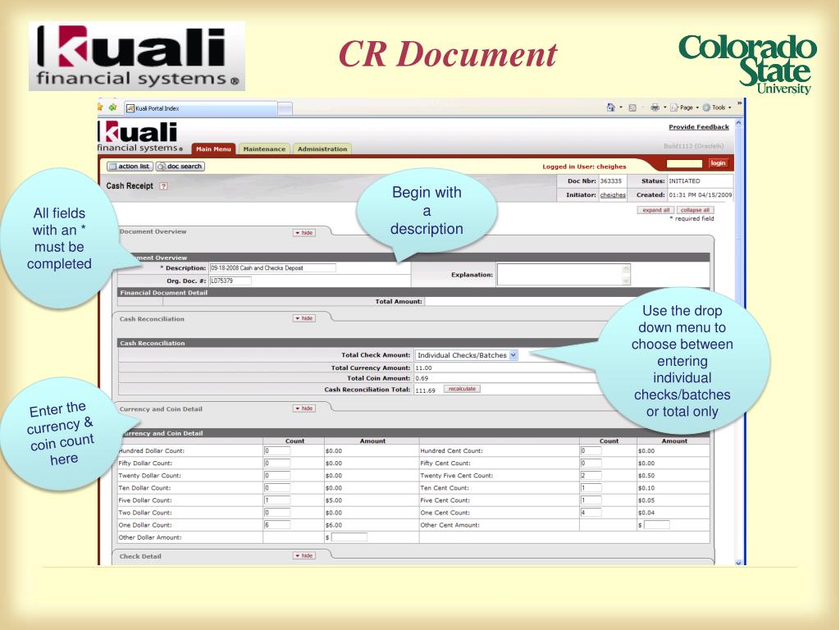Click the One Dollar Count field
Screen dimensions: 840x630
coord(277,525)
